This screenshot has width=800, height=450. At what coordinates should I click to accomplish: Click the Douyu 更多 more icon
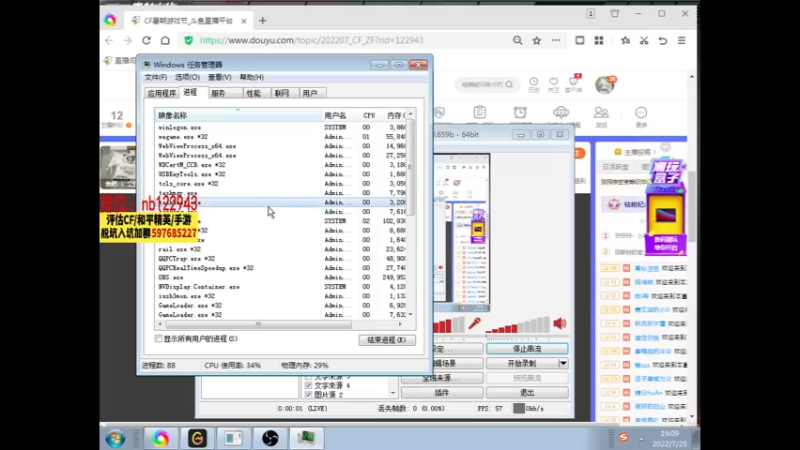point(641,116)
